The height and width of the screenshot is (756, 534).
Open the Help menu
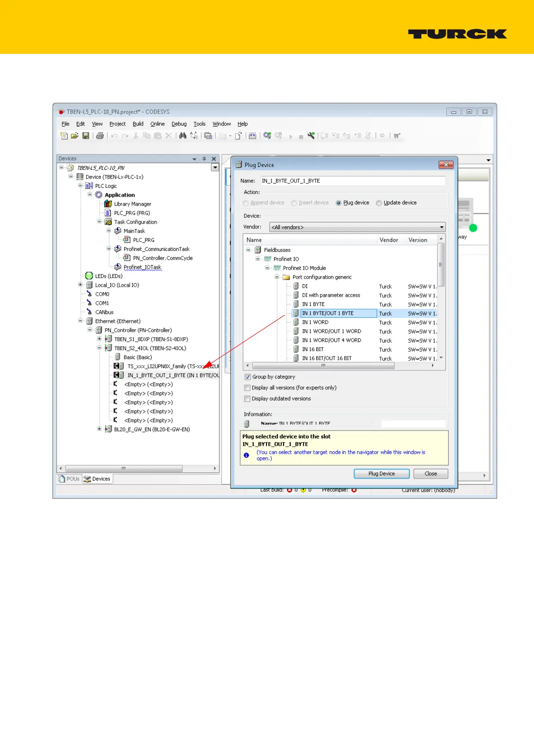[x=243, y=124]
